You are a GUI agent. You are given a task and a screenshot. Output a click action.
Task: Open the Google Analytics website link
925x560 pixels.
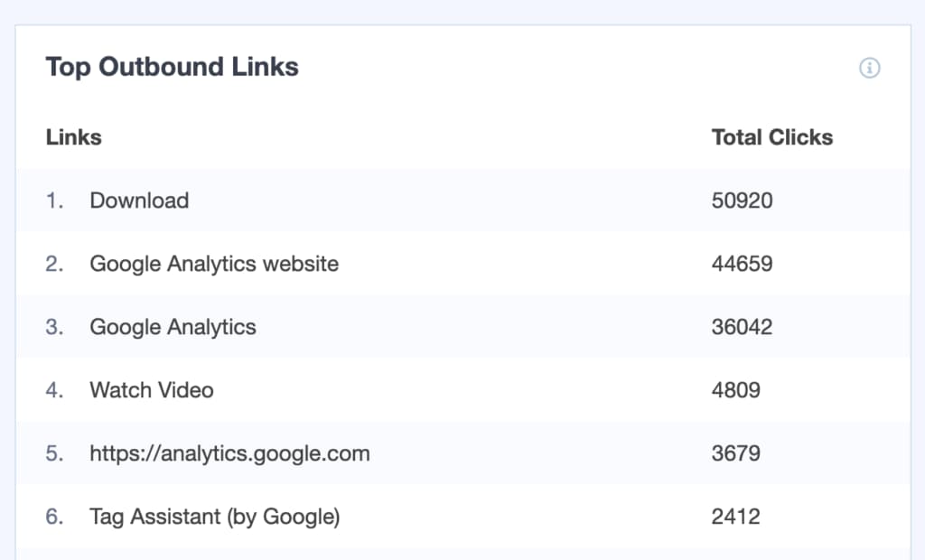pos(213,264)
